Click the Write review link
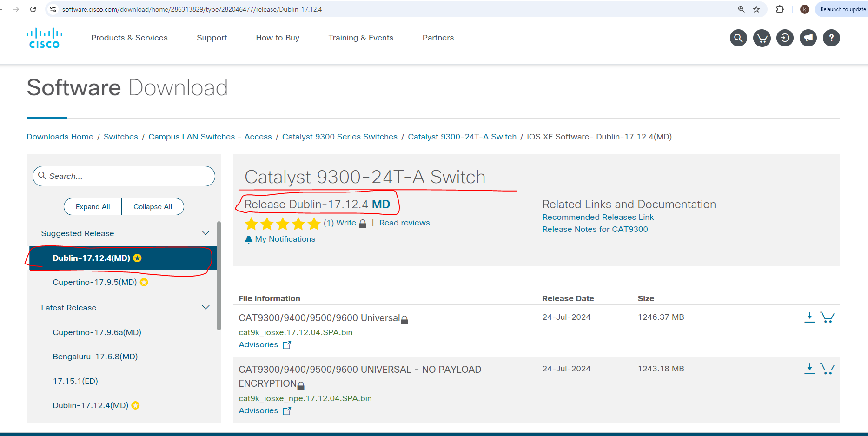The image size is (868, 436). click(x=346, y=223)
